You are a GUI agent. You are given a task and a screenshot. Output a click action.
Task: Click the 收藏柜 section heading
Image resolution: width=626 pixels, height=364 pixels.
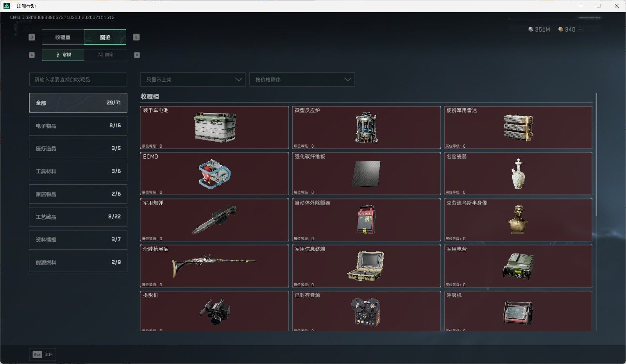(150, 96)
